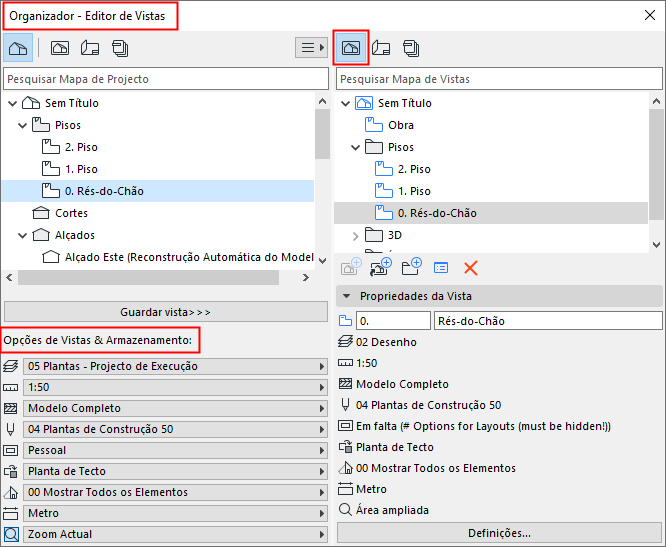666x547 pixels.
Task: Switch left pane to View Map icon
Action: pyautogui.click(x=60, y=48)
